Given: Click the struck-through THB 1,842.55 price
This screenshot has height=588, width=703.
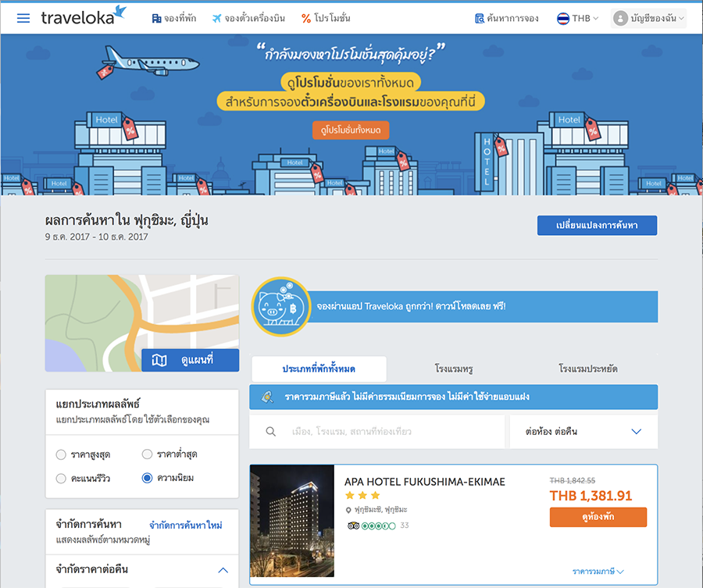Looking at the screenshot, I should pos(573,480).
